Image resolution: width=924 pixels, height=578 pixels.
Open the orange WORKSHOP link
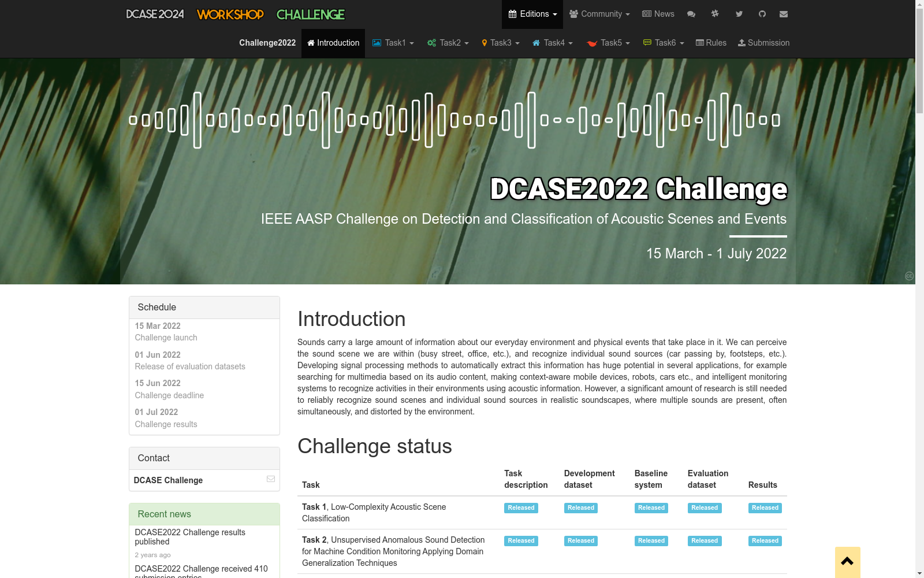coord(230,14)
